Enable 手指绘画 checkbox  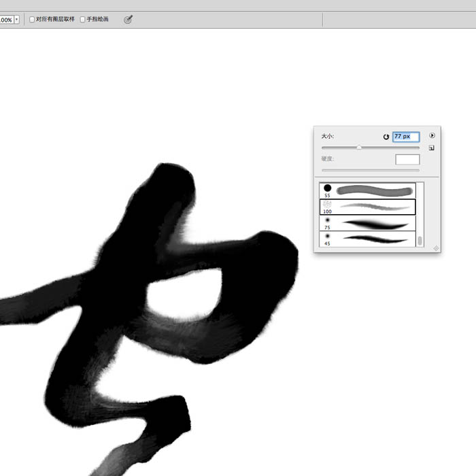[x=83, y=20]
